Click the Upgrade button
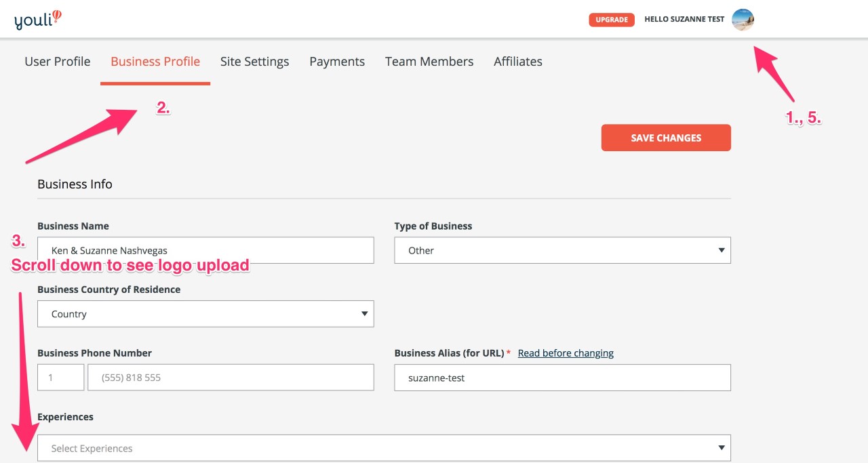Screen dimensions: 868x463 click(612, 20)
